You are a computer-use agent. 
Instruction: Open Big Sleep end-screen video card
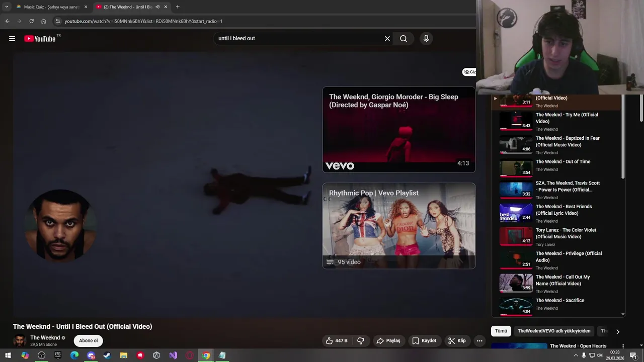[x=399, y=130]
